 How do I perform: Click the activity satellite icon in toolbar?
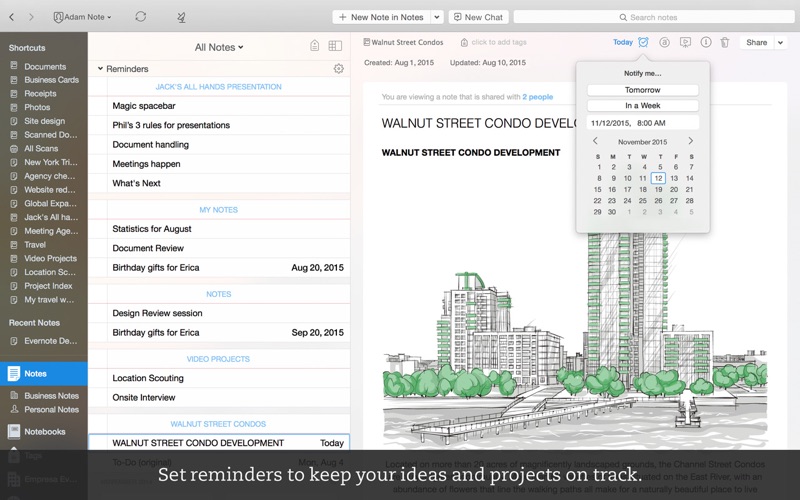[181, 17]
